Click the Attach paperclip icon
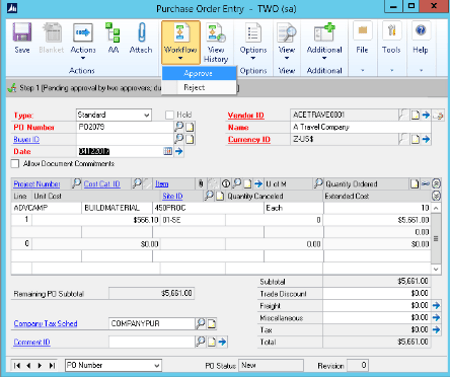This screenshot has width=450, height=377. tap(141, 38)
